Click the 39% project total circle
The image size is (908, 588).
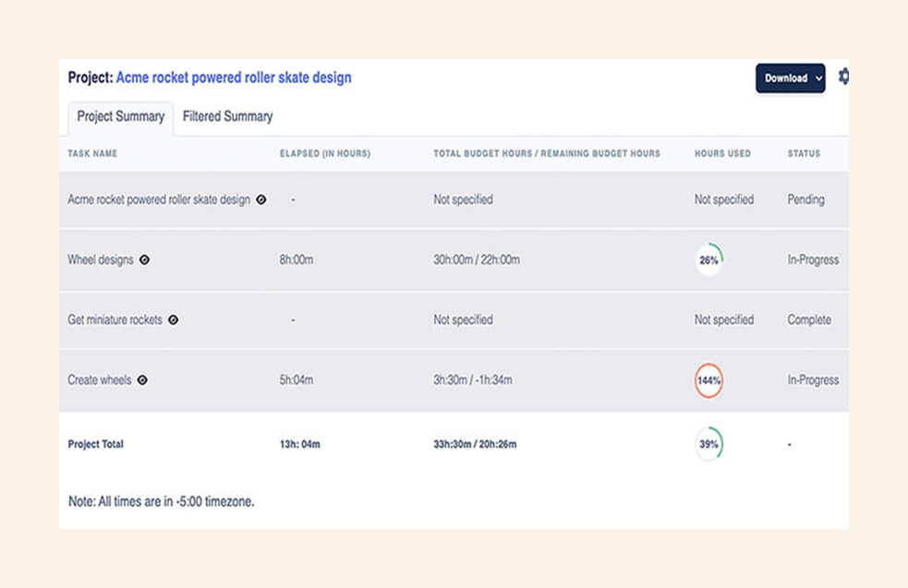tap(708, 444)
